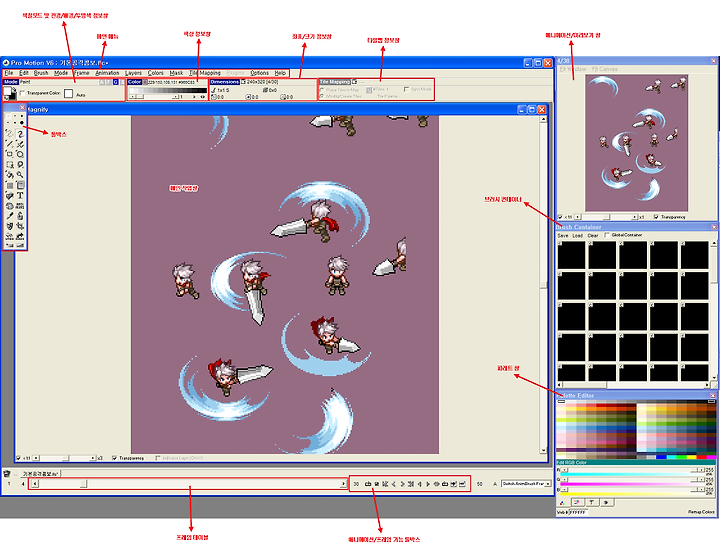Click the foreground/background color indicator
Screen dimensions: 720x554
click(9, 93)
